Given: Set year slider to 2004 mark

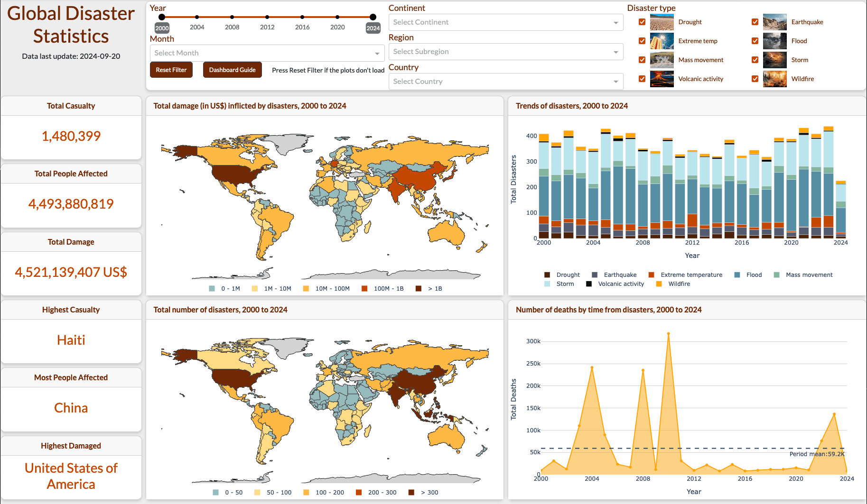Looking at the screenshot, I should point(197,17).
